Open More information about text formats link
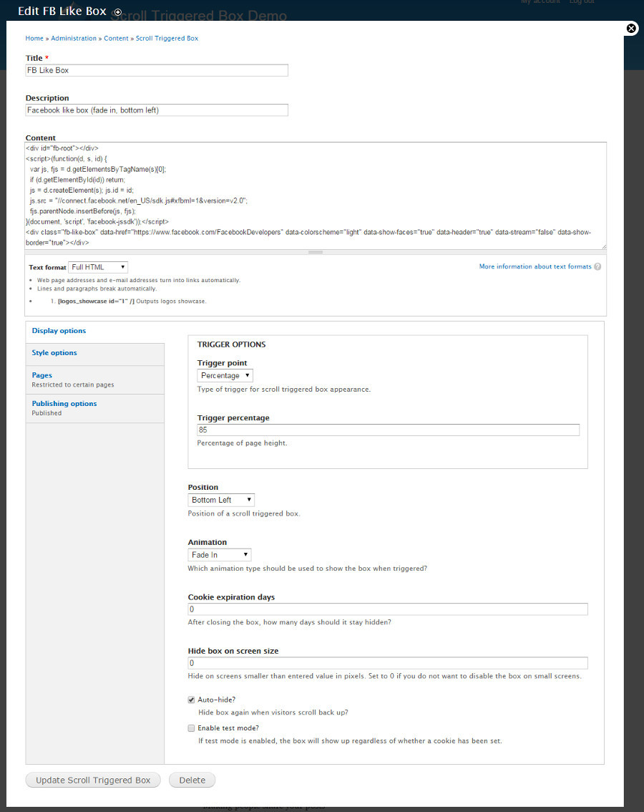The height and width of the screenshot is (812, 644). pyautogui.click(x=535, y=266)
